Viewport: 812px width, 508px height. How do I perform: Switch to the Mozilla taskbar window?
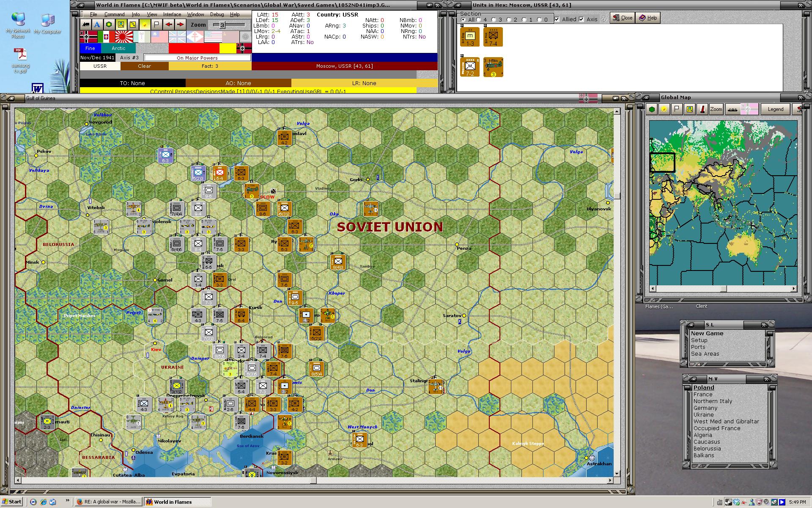pos(108,502)
